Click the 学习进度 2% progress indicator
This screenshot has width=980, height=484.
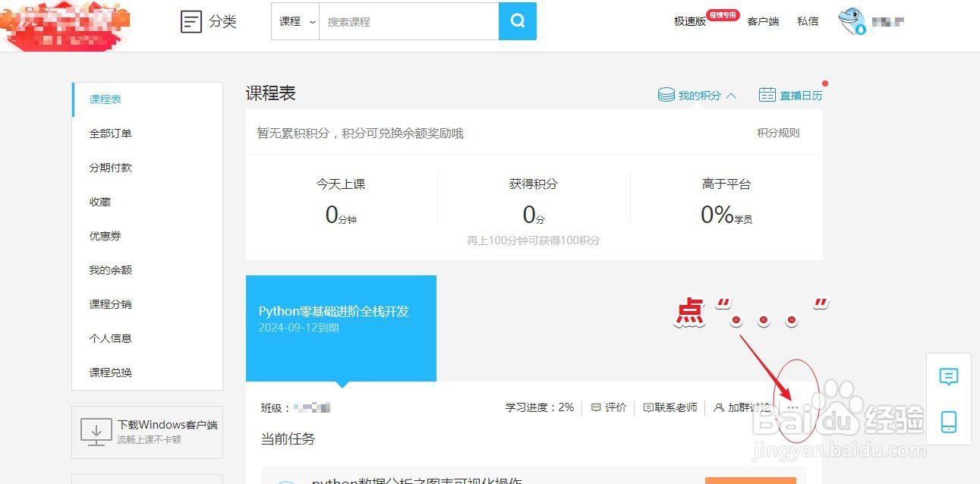click(539, 407)
